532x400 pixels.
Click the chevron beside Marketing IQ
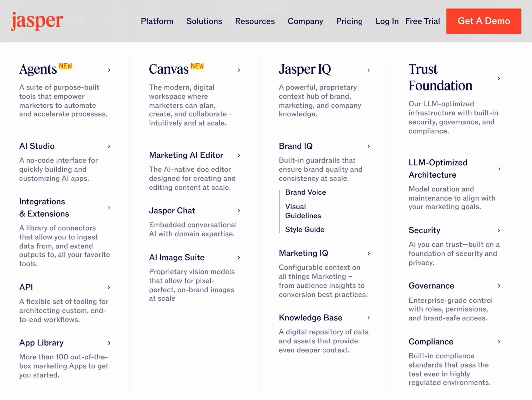click(369, 253)
